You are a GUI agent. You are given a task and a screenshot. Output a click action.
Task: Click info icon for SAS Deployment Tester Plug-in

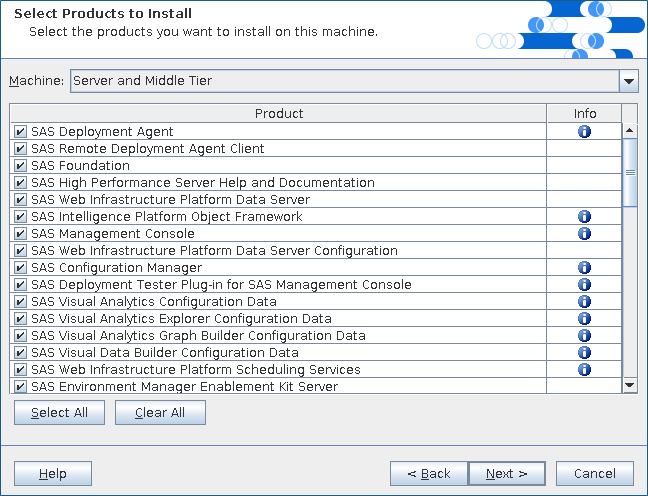pos(584,284)
